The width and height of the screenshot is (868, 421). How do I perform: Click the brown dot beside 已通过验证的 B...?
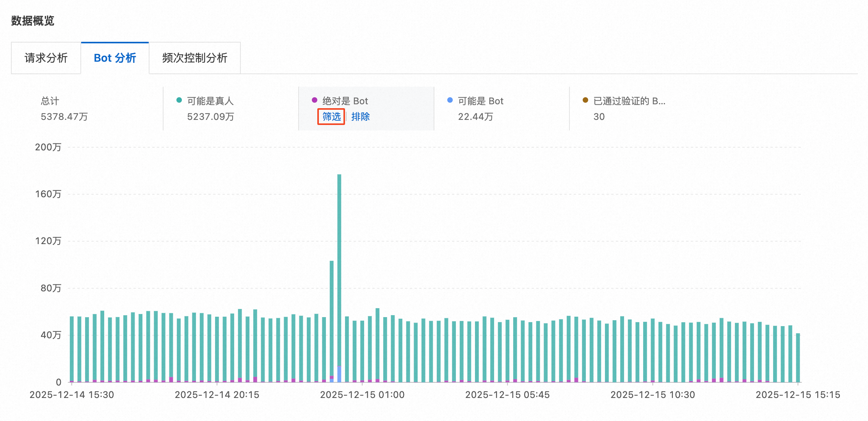pyautogui.click(x=585, y=100)
